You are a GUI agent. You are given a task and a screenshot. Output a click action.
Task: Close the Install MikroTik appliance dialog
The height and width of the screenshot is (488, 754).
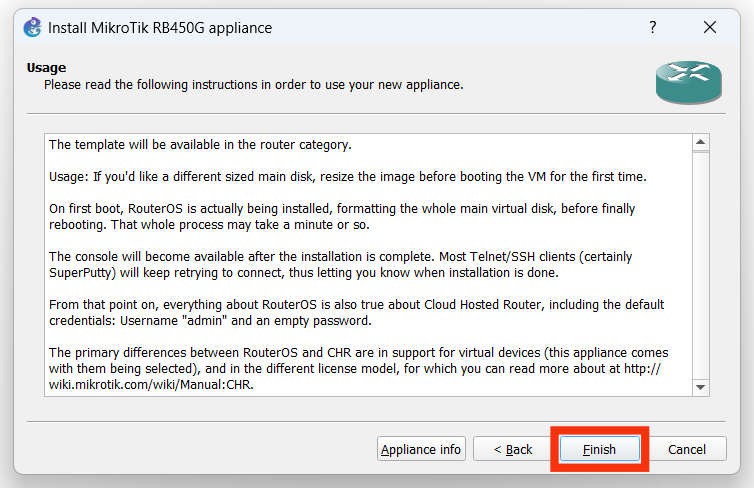pos(709,27)
